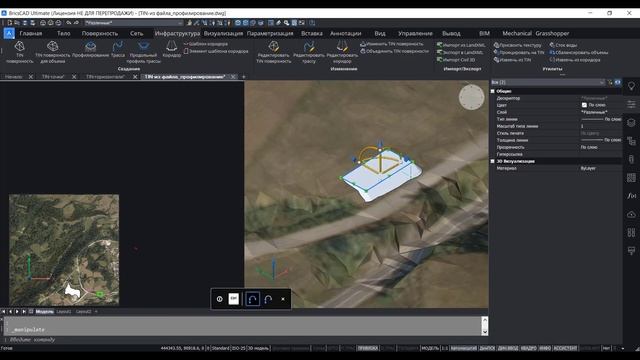Screen dimensions: 640x360
Task: Open the attachment side panel icon
Action: [x=631, y=159]
